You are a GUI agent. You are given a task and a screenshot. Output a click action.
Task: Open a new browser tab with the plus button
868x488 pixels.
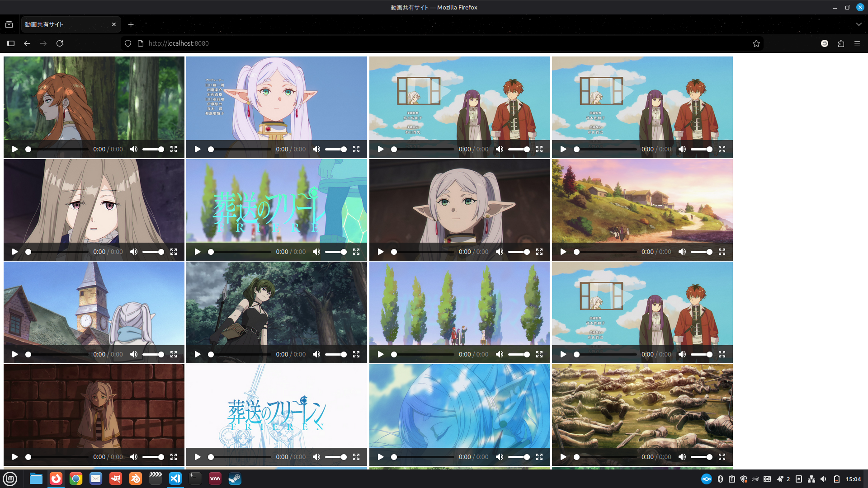[131, 24]
